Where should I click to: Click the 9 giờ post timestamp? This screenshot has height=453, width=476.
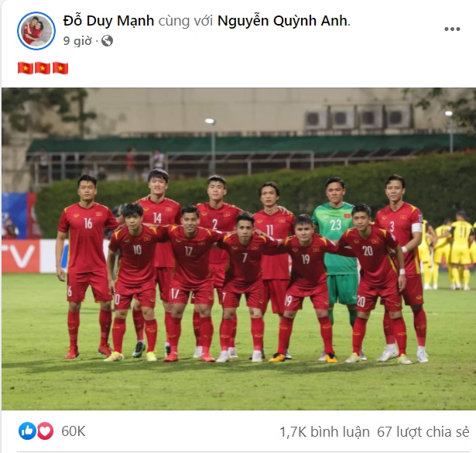point(77,41)
